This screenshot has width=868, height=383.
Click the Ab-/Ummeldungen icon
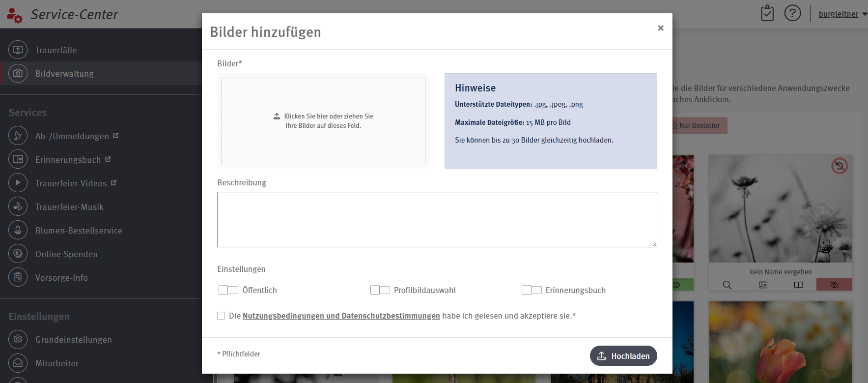click(18, 136)
